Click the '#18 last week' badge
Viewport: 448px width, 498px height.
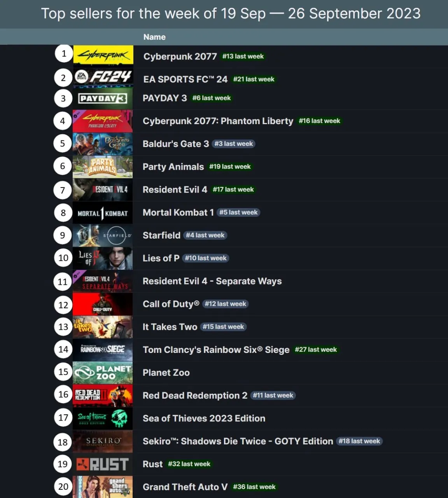[x=359, y=441]
